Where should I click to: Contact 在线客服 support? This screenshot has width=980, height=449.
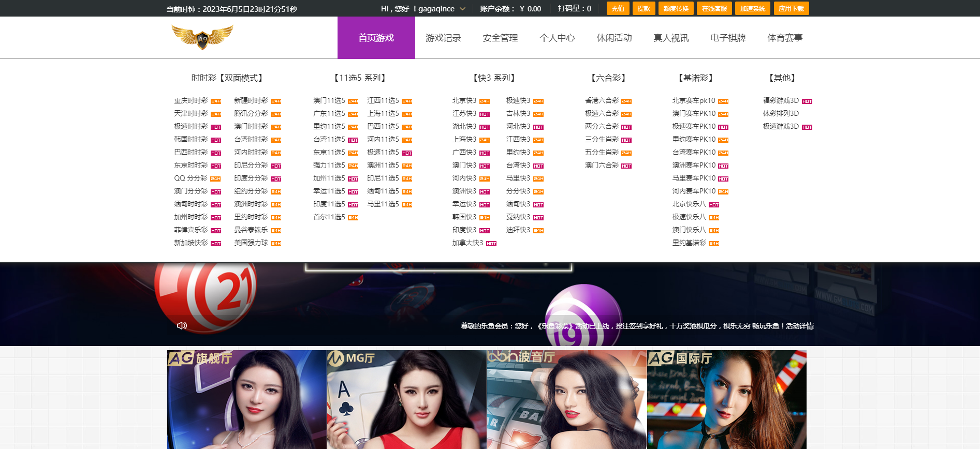click(714, 9)
